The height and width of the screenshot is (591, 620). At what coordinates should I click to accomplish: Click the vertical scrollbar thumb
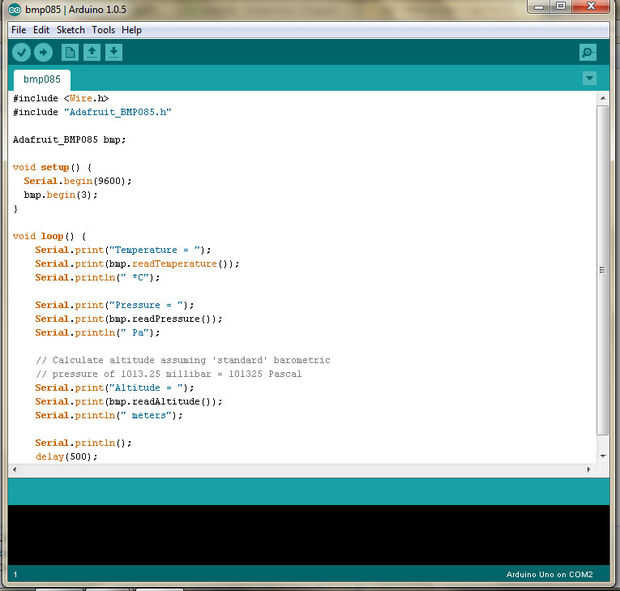coord(603,270)
